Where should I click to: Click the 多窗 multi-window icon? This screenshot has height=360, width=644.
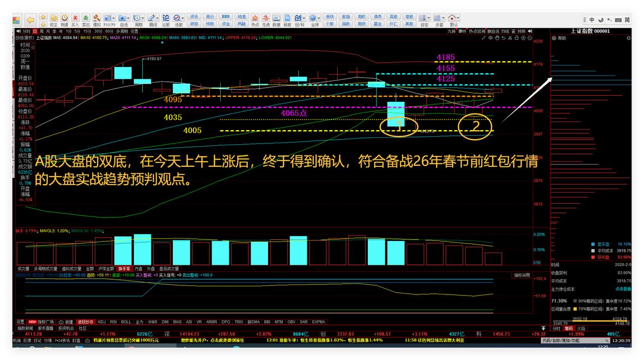[437, 18]
